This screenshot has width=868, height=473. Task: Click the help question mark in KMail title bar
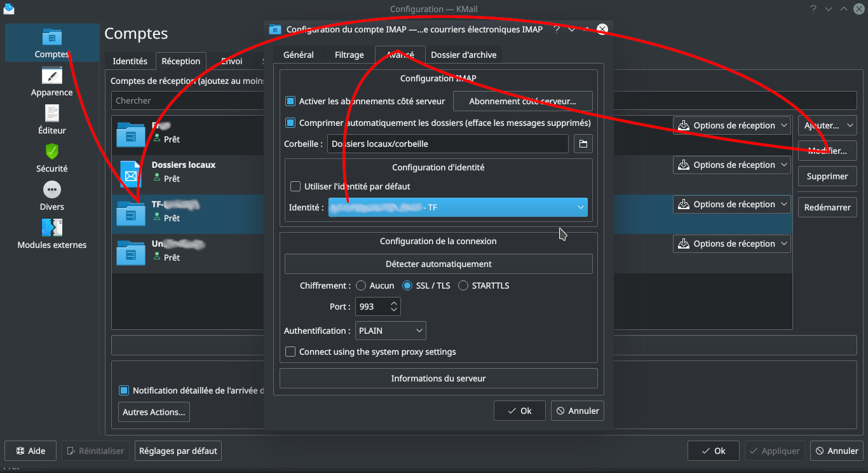point(813,9)
